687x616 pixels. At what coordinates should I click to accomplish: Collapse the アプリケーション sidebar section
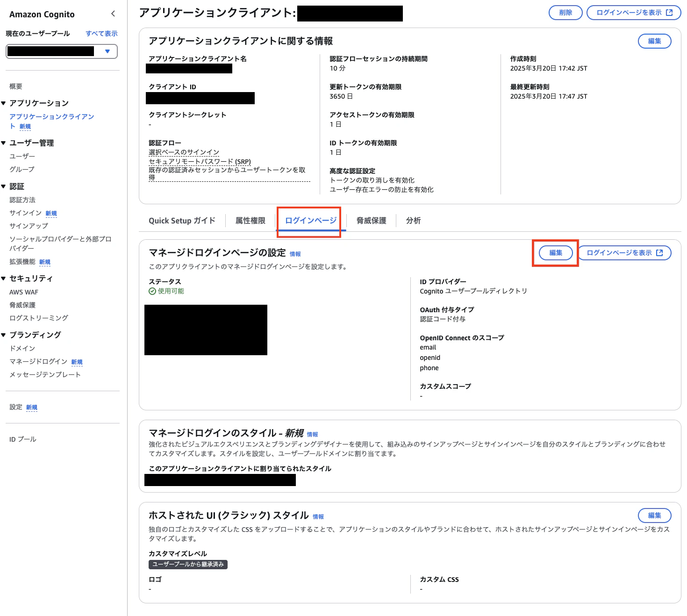click(x=3, y=103)
